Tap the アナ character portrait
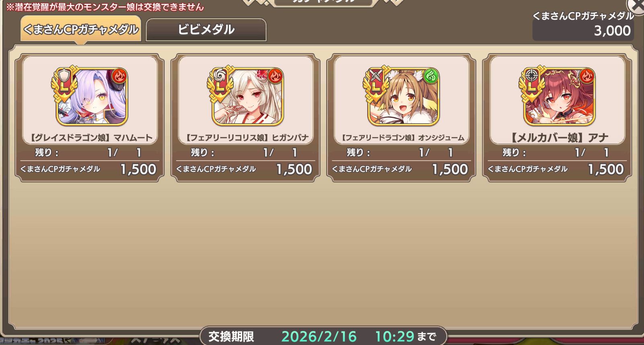644x345 pixels. pos(560,97)
